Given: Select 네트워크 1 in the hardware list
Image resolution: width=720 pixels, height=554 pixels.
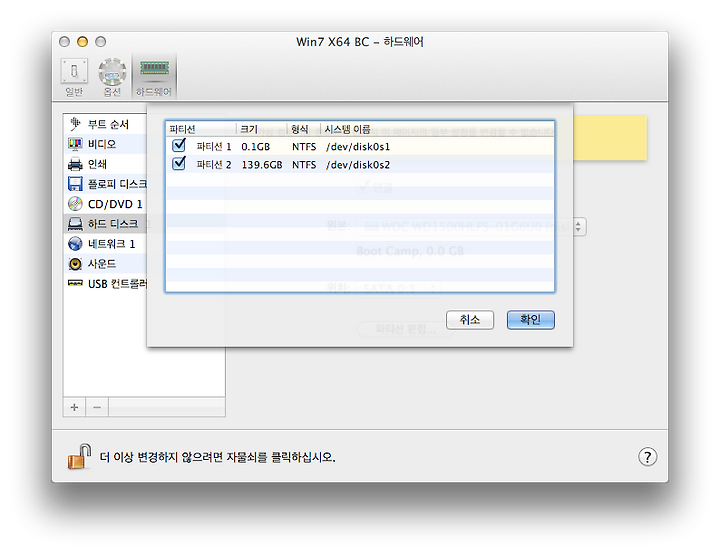Looking at the screenshot, I should [105, 243].
